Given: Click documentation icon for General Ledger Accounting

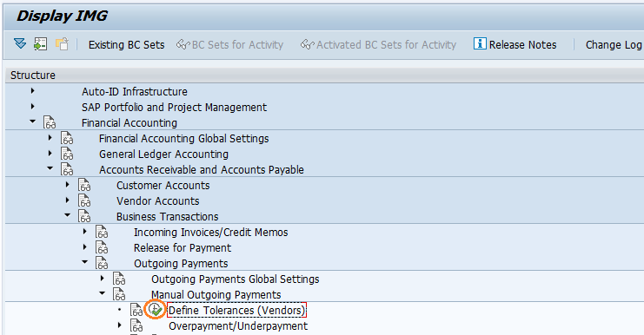Looking at the screenshot, I should tap(67, 154).
